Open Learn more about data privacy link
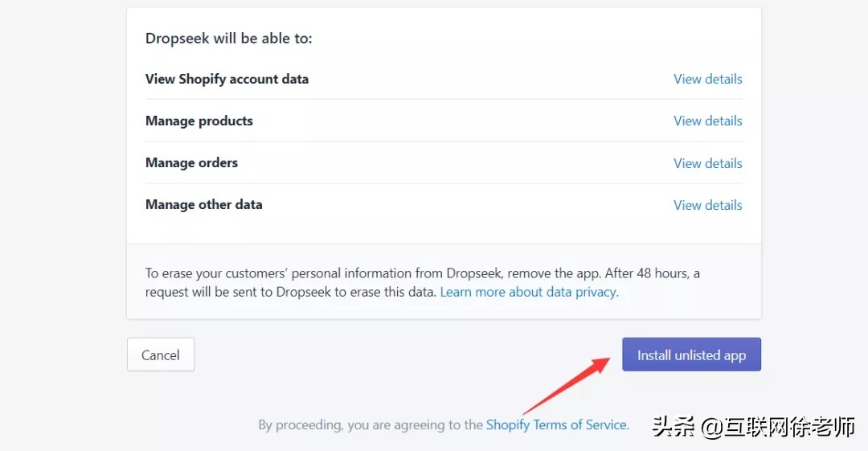The height and width of the screenshot is (451, 868). pyautogui.click(x=529, y=292)
